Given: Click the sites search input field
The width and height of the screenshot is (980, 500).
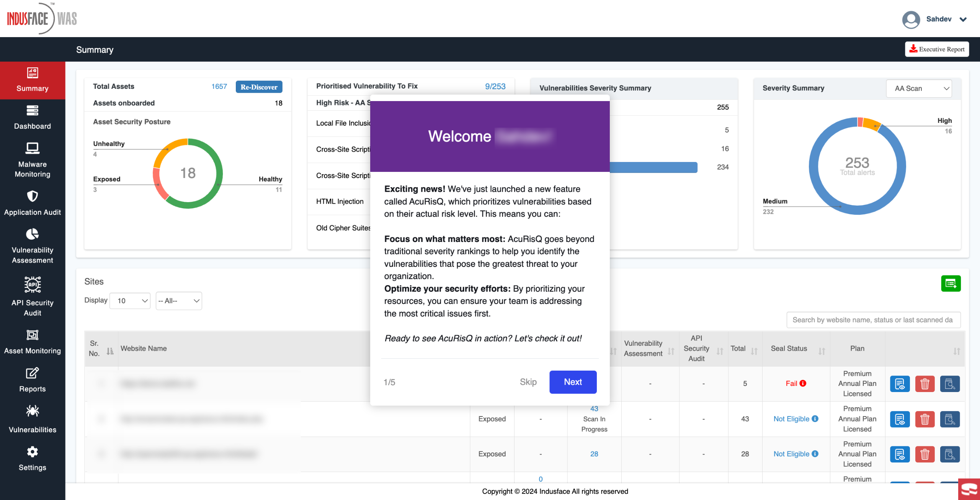Looking at the screenshot, I should coord(873,320).
